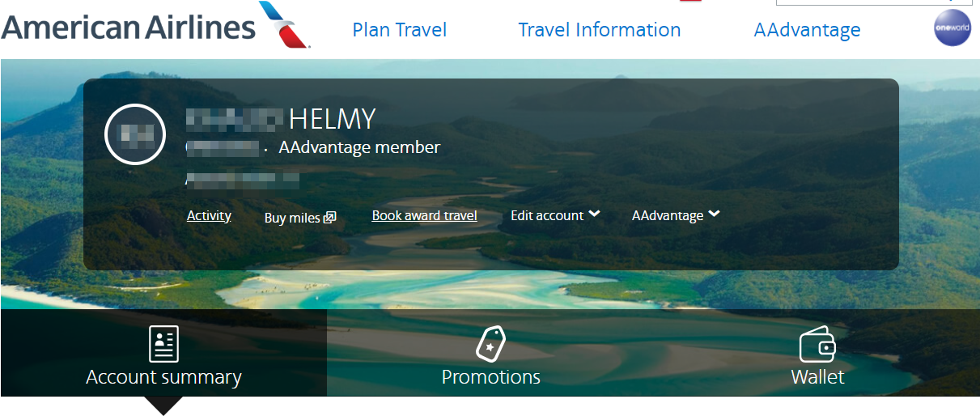The height and width of the screenshot is (416, 980).
Task: Follow the Book award travel link
Action: click(424, 216)
